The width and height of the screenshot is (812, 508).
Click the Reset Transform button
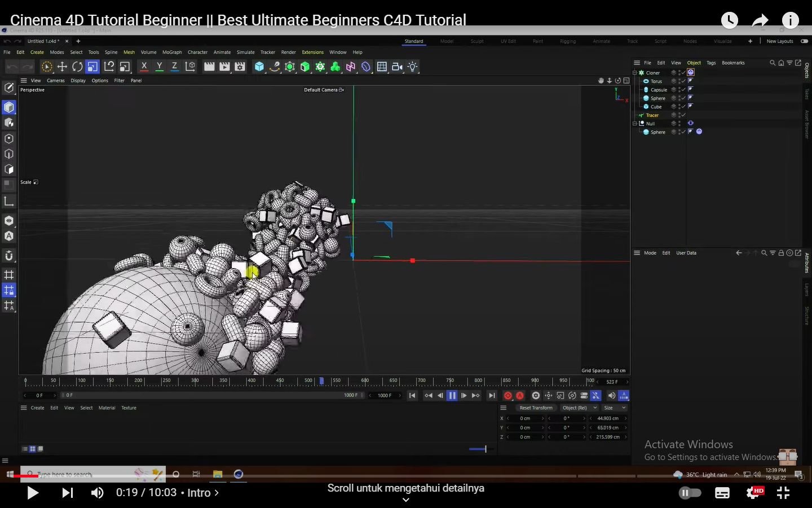[x=536, y=408]
